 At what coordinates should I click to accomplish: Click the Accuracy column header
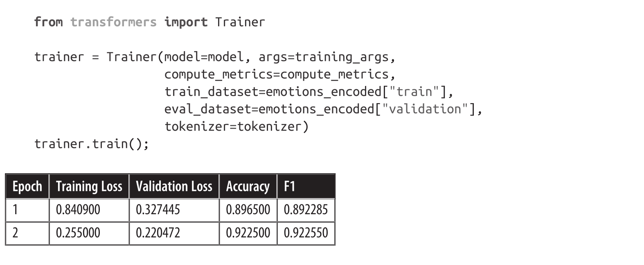click(x=248, y=186)
